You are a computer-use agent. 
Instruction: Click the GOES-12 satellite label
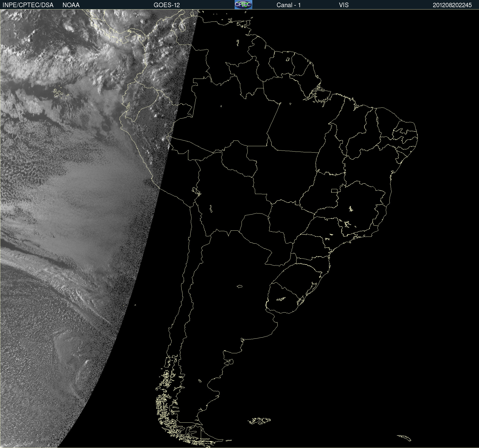167,5
